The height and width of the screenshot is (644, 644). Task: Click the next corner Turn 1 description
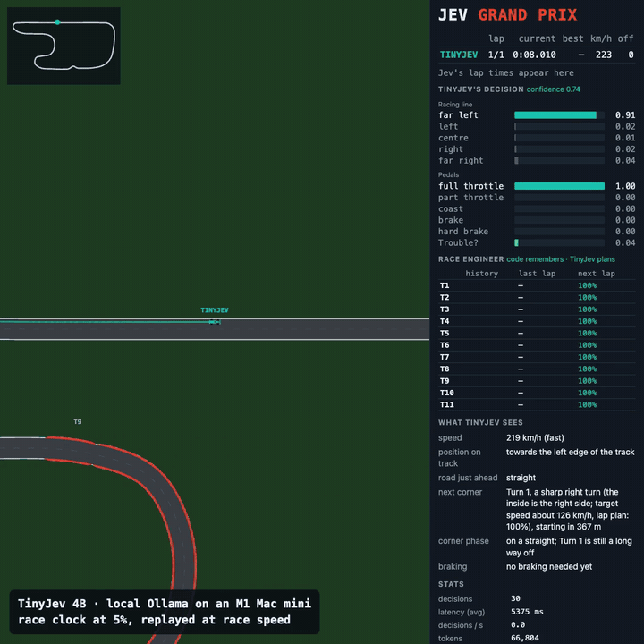tap(568, 509)
